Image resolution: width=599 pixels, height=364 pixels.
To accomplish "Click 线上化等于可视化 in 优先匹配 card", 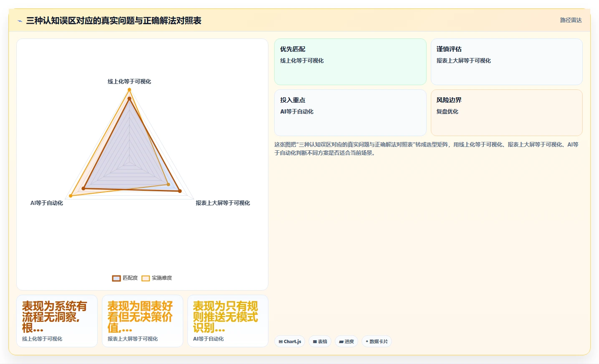I will pyautogui.click(x=302, y=61).
